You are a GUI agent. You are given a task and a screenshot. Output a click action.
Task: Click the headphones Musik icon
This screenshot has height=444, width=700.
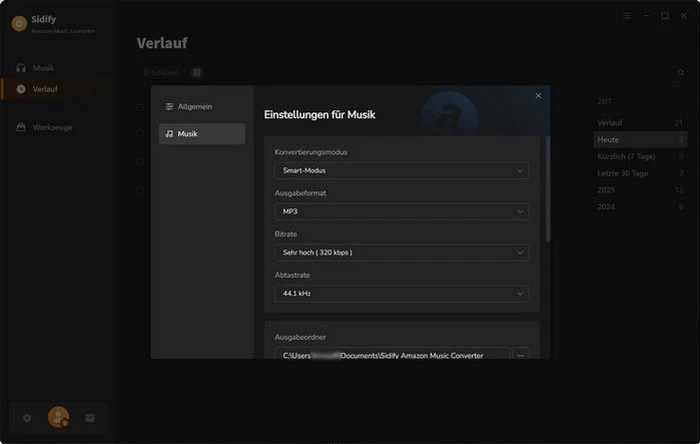pos(21,68)
